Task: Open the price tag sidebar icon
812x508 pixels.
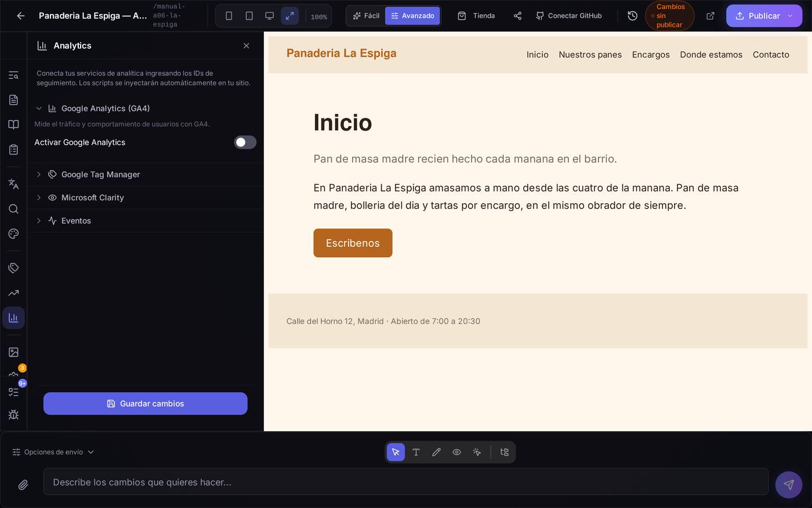Action: point(13,268)
